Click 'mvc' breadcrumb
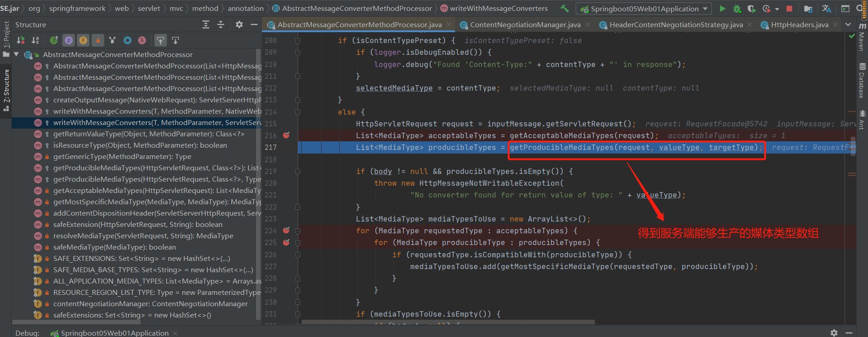 click(x=176, y=8)
